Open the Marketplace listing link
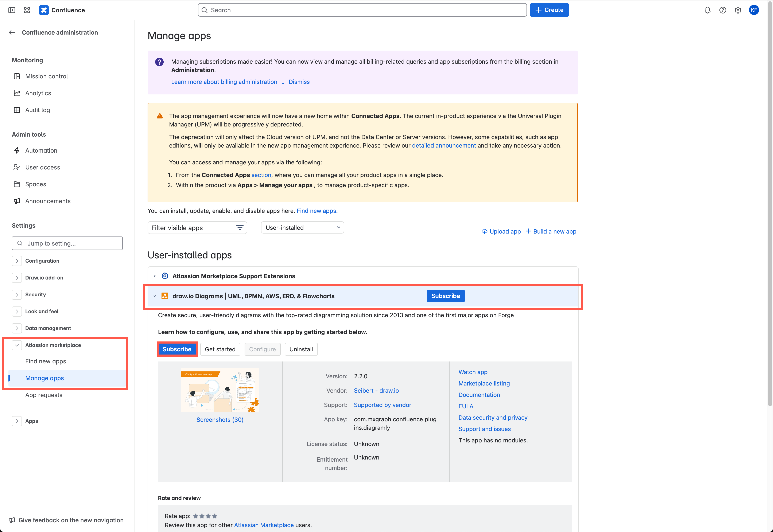Viewport: 773px width, 532px height. 484,383
